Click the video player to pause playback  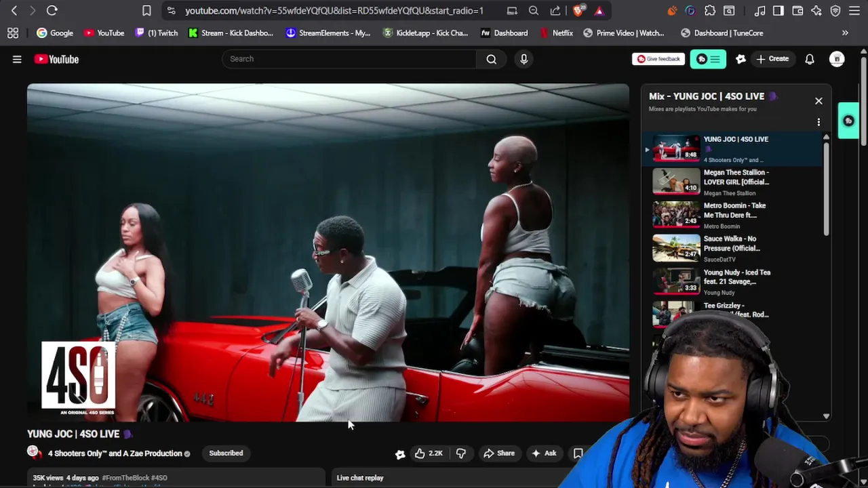(328, 252)
